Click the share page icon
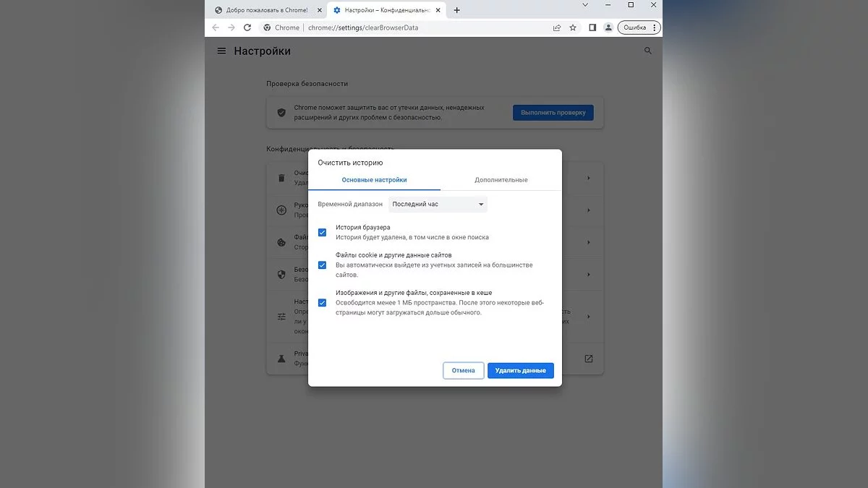 point(556,27)
